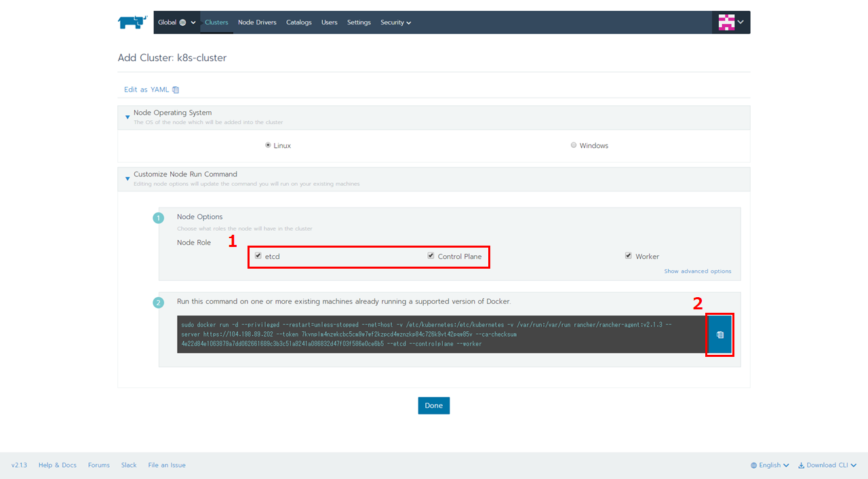The height and width of the screenshot is (479, 868).
Task: Open the Catalogs page
Action: (x=299, y=22)
